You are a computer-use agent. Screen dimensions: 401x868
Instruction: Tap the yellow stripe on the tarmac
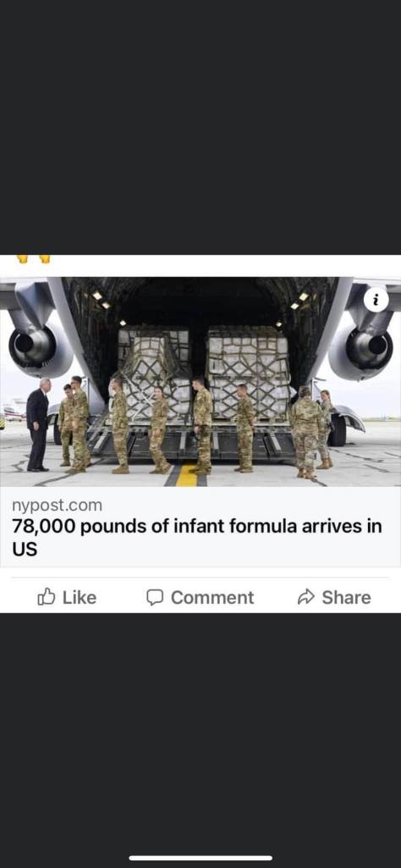187,476
